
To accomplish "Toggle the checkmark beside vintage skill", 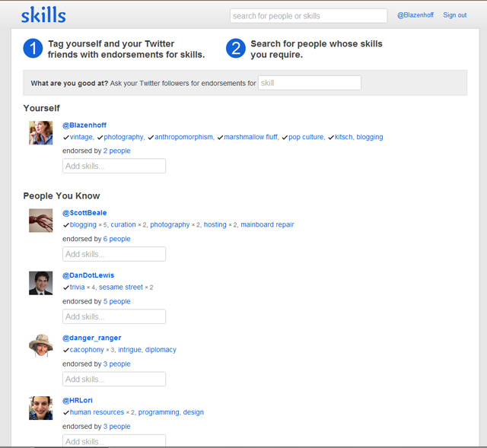I will (66, 138).
